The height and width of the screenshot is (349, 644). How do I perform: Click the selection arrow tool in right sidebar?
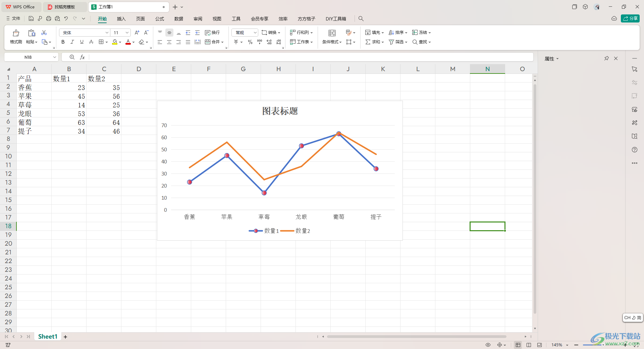pos(635,69)
